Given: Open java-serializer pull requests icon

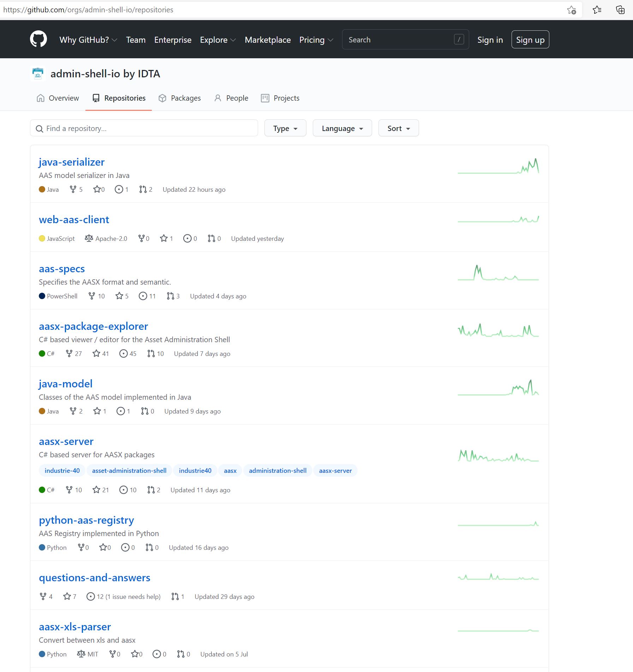Looking at the screenshot, I should (x=143, y=190).
